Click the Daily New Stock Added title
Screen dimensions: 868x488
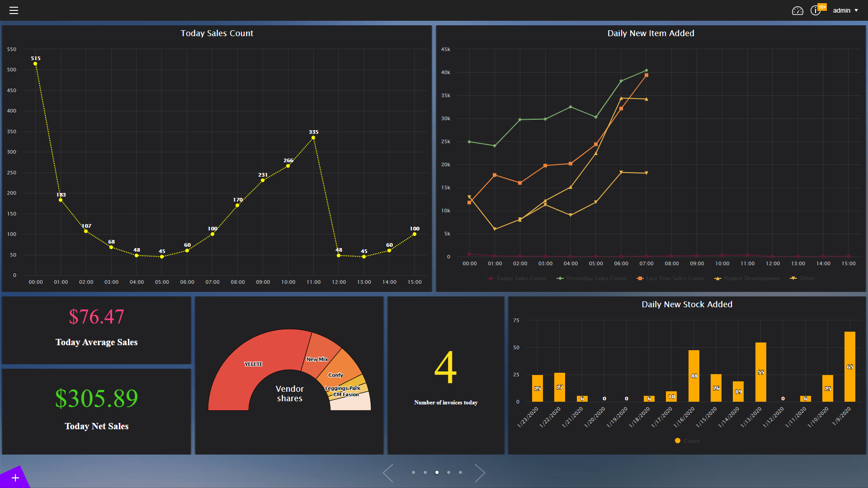[687, 305]
